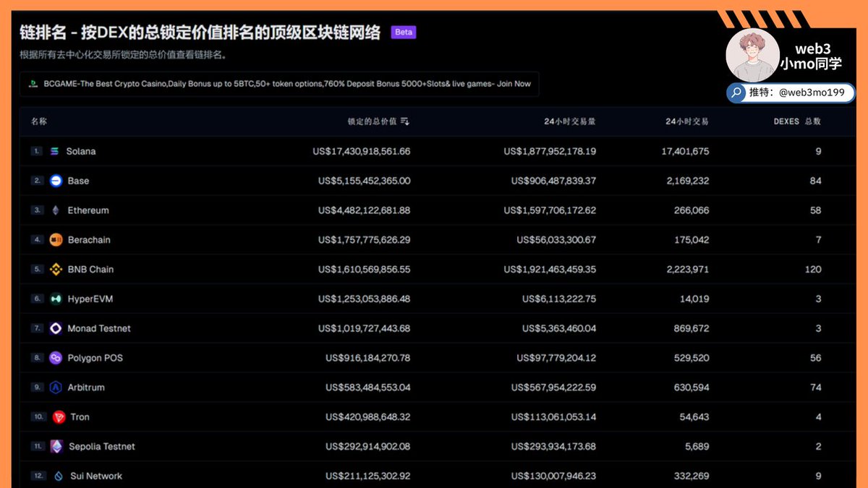
Task: Open the Tron chain link
Action: (x=80, y=417)
